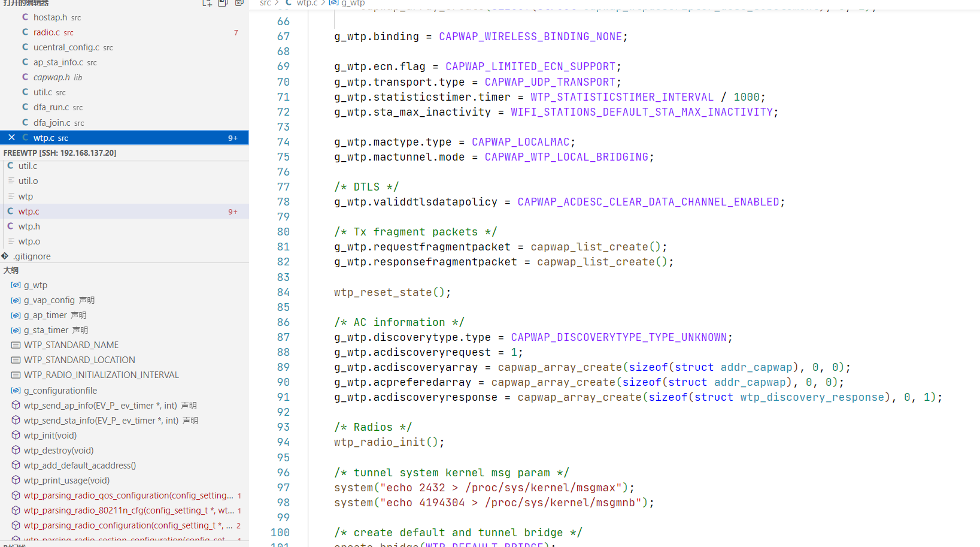Screen dimensions: 980x547
Task: Open util.c in the FREEWTP file tree
Action: point(125,166)
